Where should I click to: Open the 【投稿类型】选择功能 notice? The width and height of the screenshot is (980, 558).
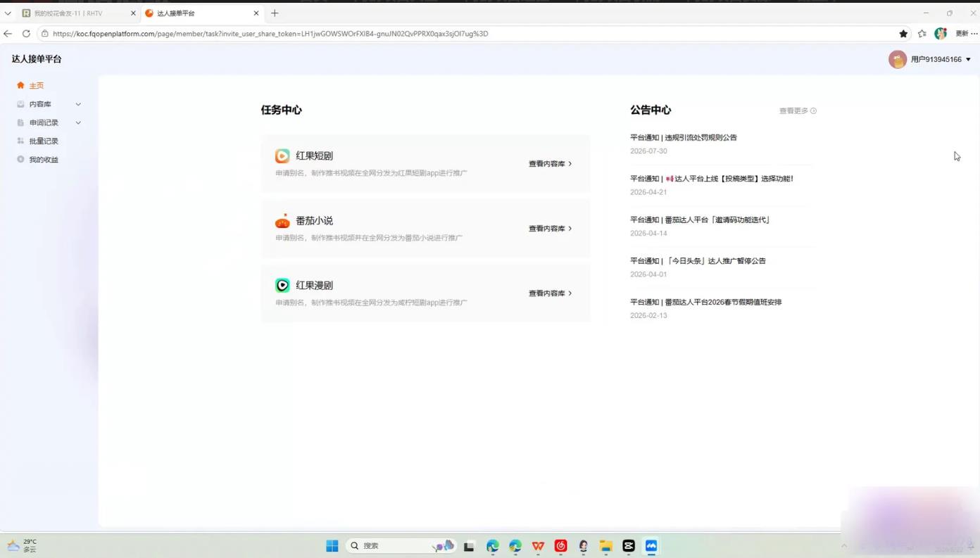coord(712,178)
